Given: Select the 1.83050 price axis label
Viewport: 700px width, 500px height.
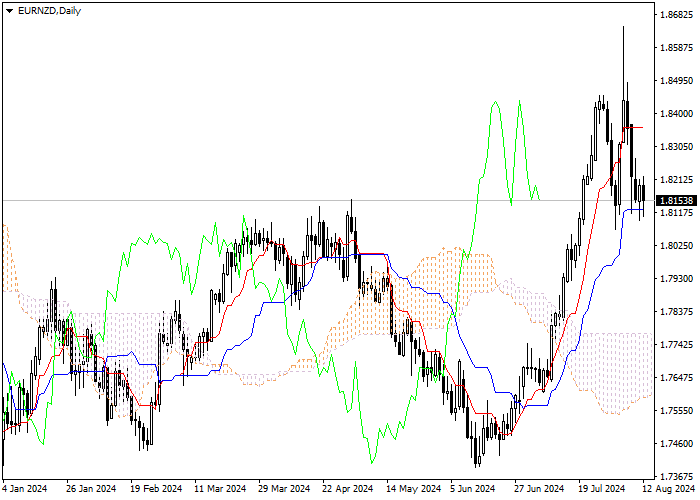Looking at the screenshot, I should [677, 147].
